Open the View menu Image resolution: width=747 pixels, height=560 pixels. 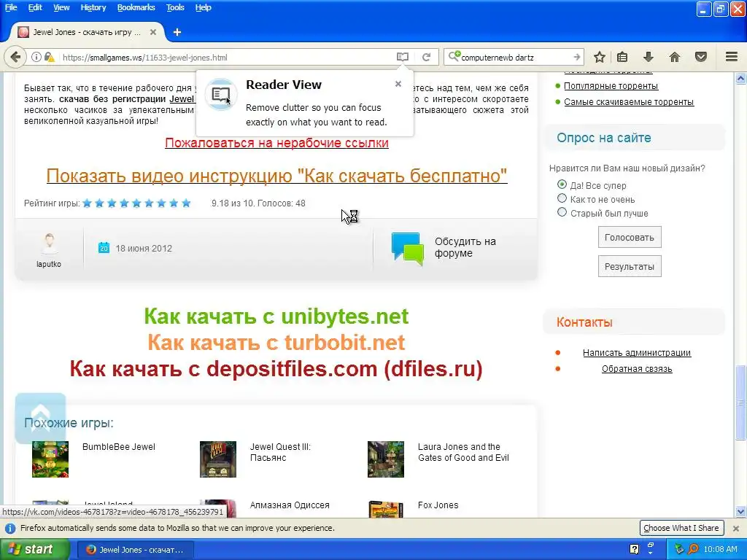point(61,7)
